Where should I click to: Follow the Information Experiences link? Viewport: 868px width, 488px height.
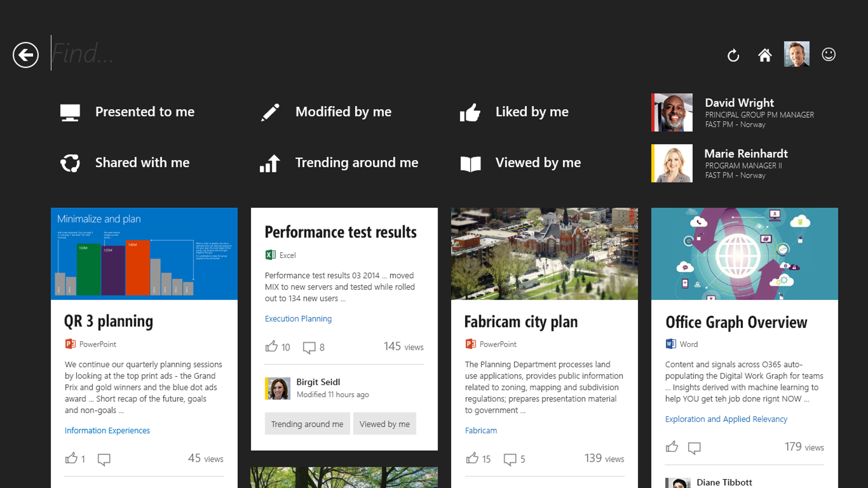[x=107, y=431]
